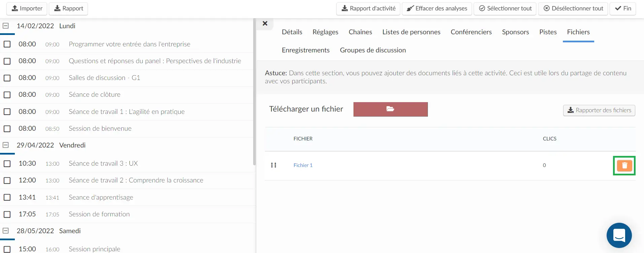Collapse the 28/05/2022 Samedi group
Screen dimensions: 644x253
click(x=6, y=230)
